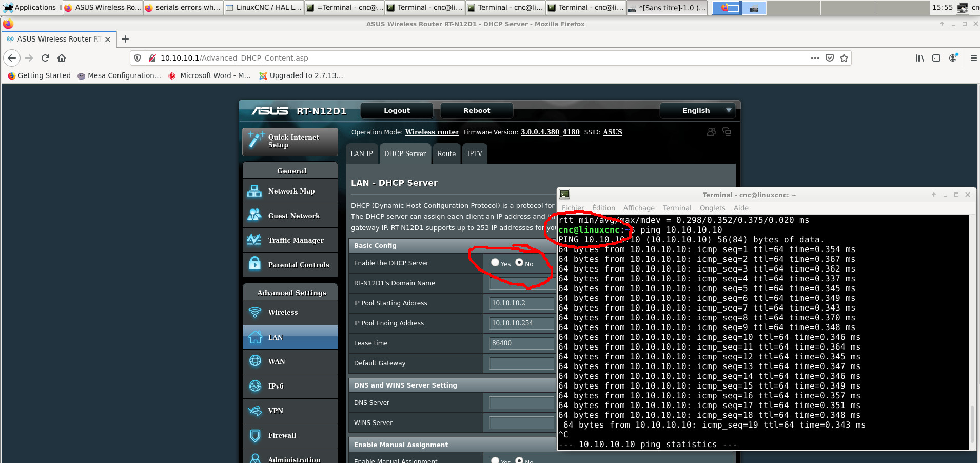This screenshot has width=980, height=463.
Task: Toggle Firefox sidebar view
Action: [936, 58]
